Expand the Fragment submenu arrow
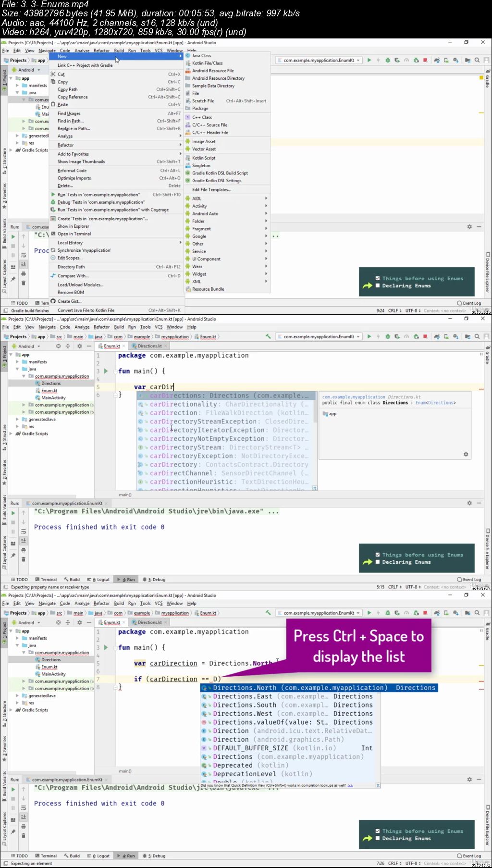The height and width of the screenshot is (868, 492). 266,229
